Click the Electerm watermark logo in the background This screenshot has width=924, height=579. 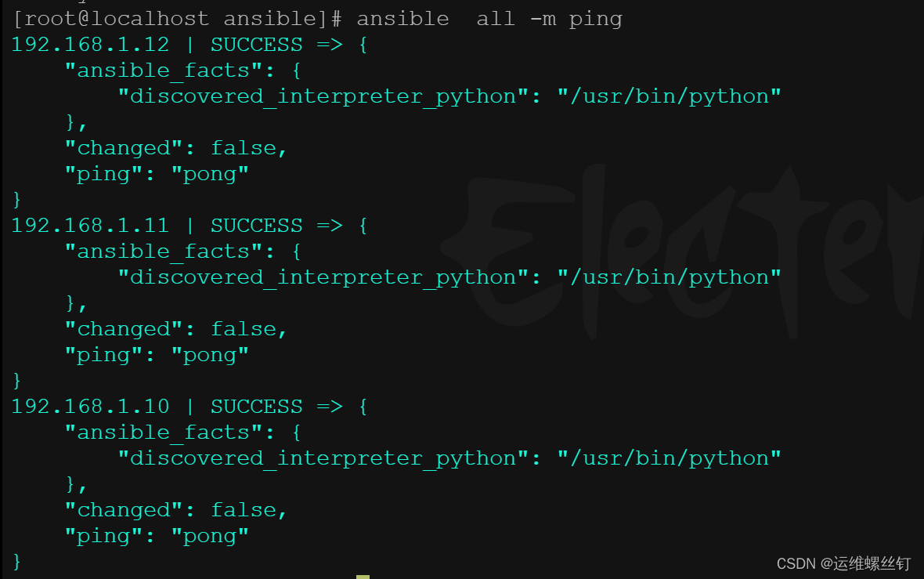[x=689, y=251]
